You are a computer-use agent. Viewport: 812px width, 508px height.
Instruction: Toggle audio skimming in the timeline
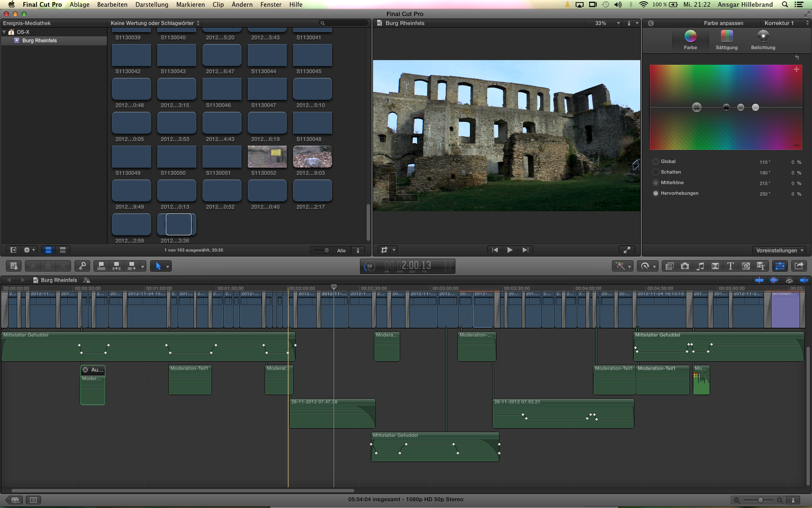click(774, 280)
